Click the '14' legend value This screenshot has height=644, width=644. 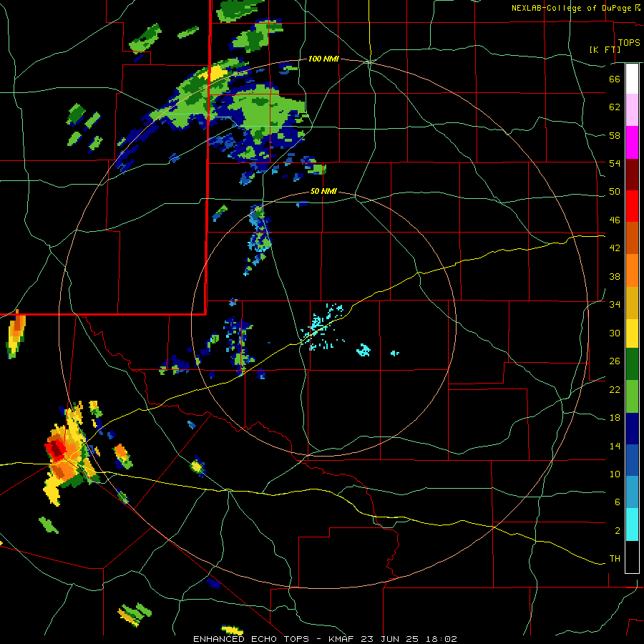pyautogui.click(x=615, y=446)
